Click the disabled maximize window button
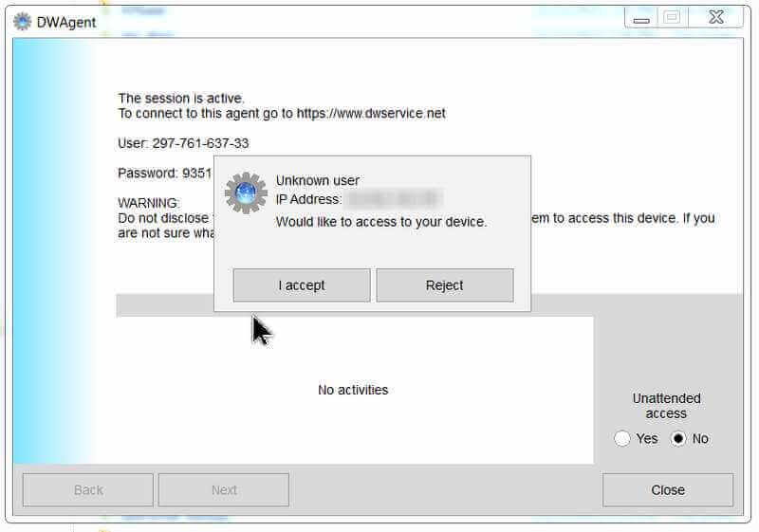The width and height of the screenshot is (759, 532). [672, 18]
